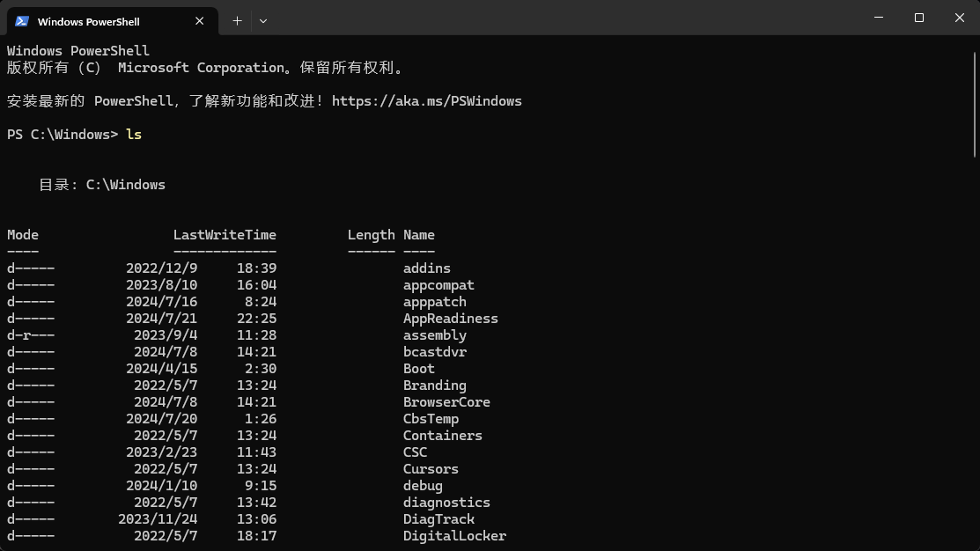Click the Name column header
The height and width of the screenshot is (551, 980).
(419, 235)
